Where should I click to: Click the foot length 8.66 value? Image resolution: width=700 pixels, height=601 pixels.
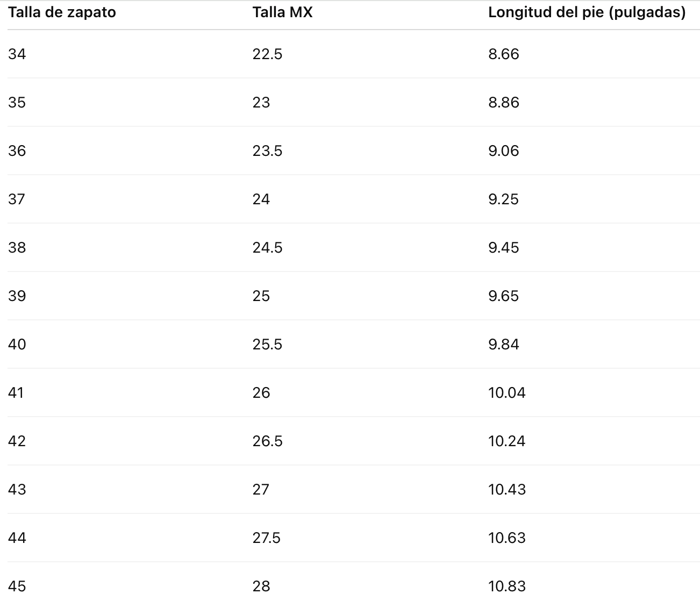tap(504, 54)
